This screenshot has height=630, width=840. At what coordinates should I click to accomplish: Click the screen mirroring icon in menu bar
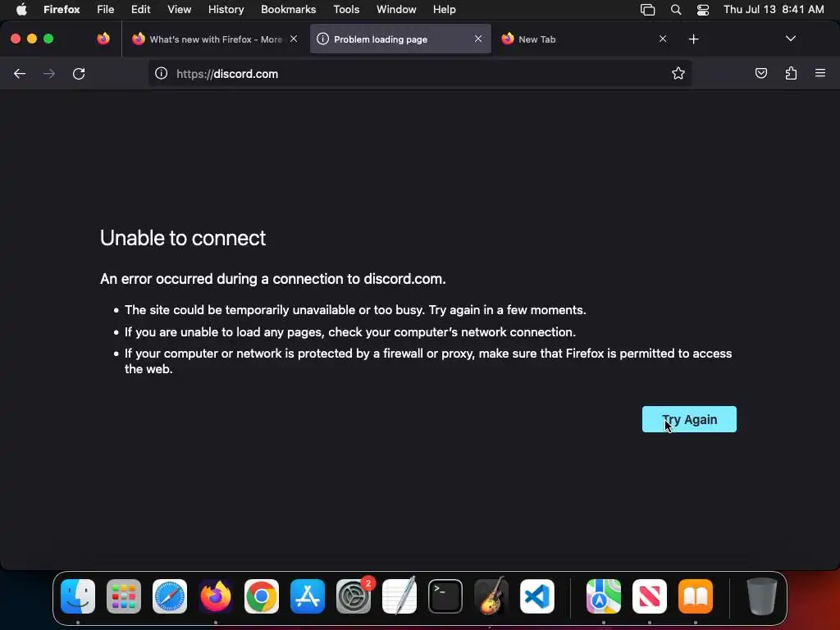click(x=648, y=10)
